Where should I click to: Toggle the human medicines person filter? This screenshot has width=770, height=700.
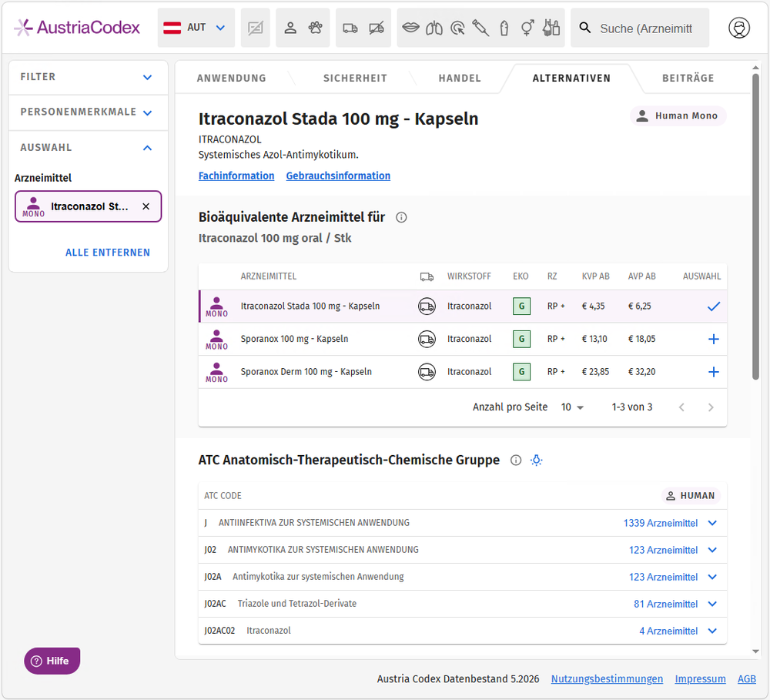290,28
